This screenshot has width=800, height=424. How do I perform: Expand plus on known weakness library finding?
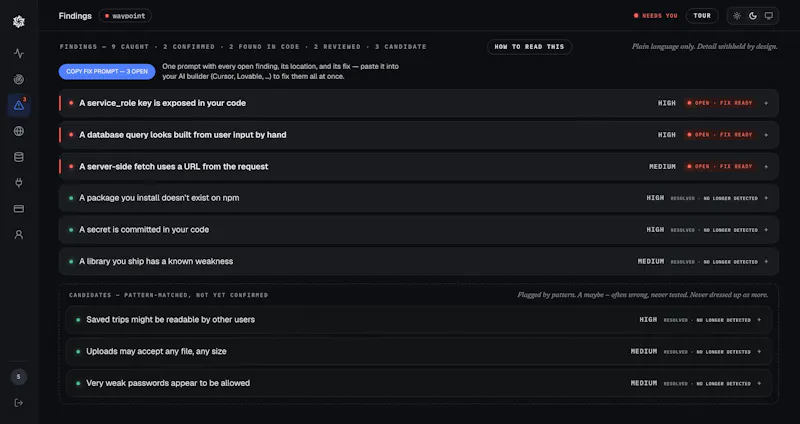coord(766,261)
